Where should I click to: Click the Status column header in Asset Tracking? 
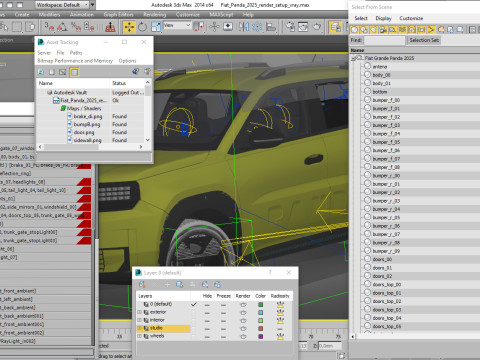pos(127,83)
